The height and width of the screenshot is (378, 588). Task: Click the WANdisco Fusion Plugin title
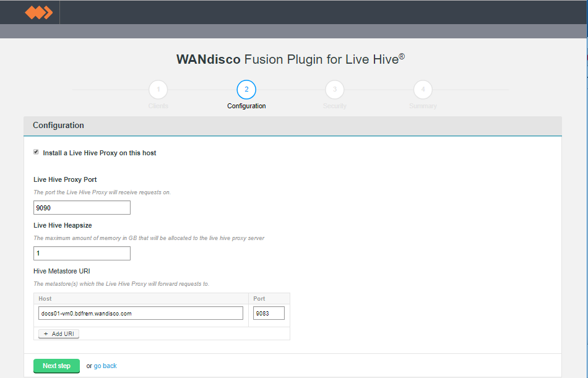point(291,59)
